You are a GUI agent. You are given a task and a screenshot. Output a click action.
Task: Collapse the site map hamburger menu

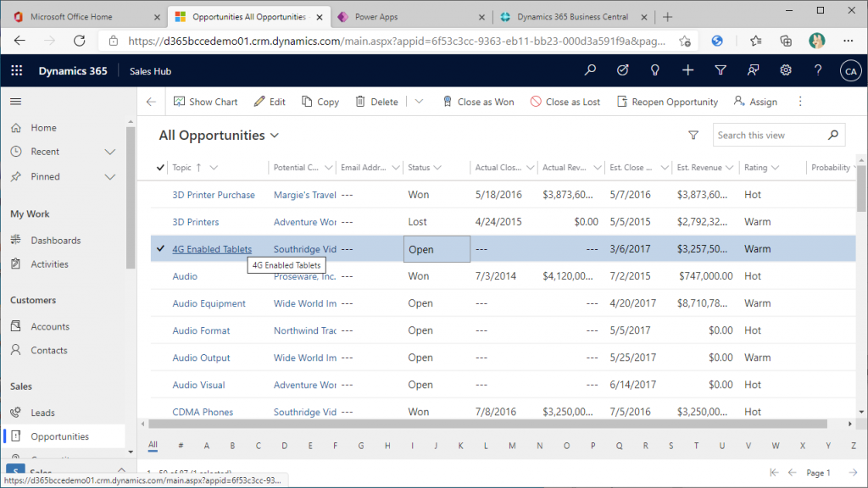(x=15, y=102)
